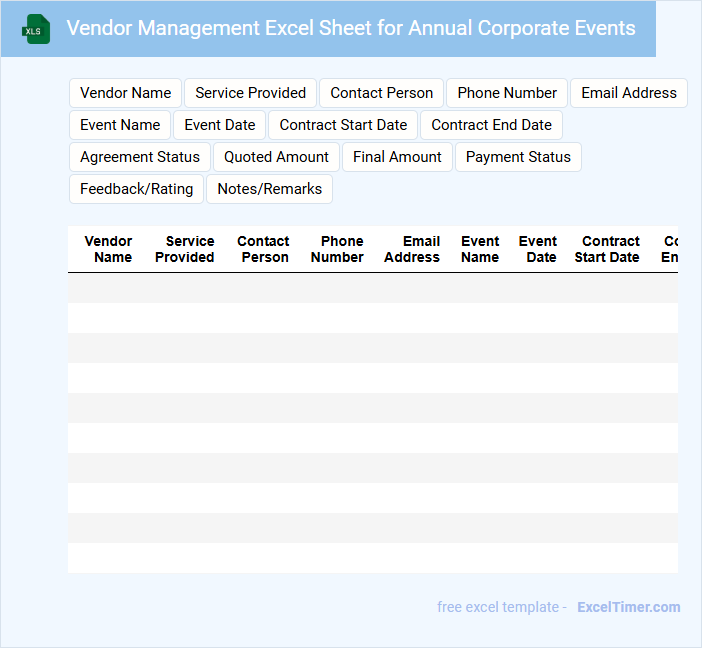
Task: Click the Email Address tag
Action: (628, 93)
